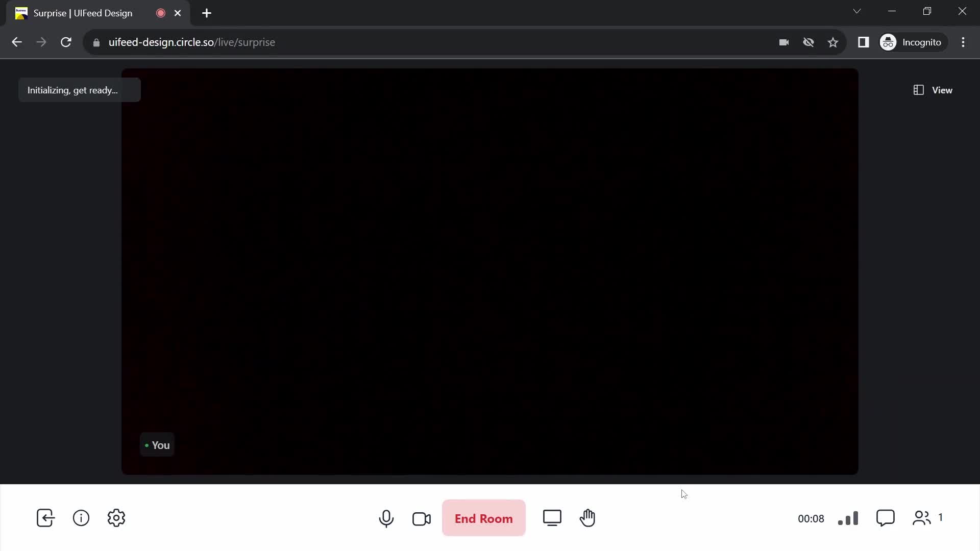980x551 pixels.
Task: Click the browser address bar
Action: (x=190, y=42)
